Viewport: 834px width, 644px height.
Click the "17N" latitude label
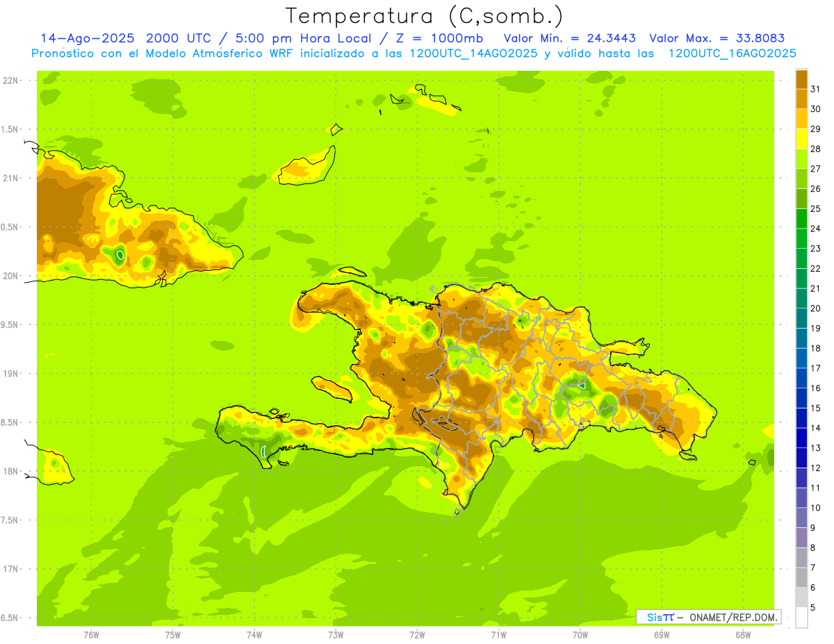pos(11,569)
